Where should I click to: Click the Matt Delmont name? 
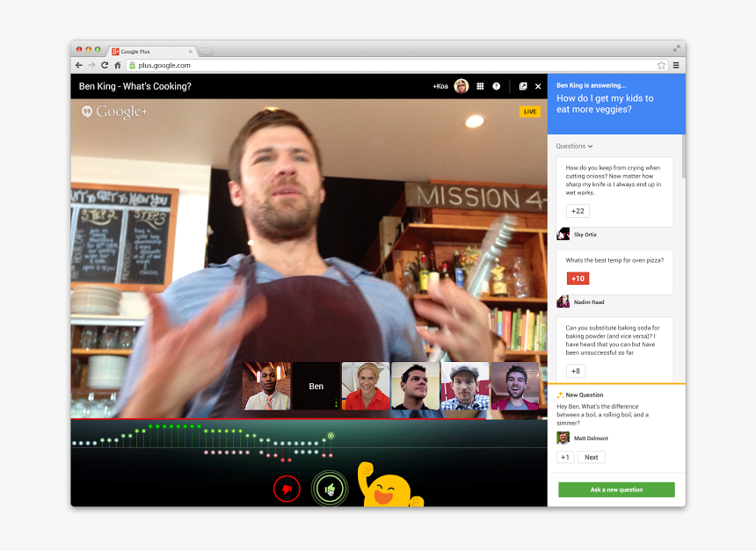[x=591, y=439]
